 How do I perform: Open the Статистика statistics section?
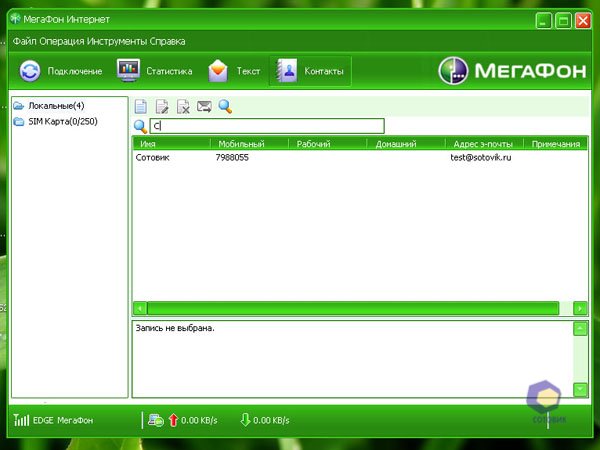click(155, 71)
